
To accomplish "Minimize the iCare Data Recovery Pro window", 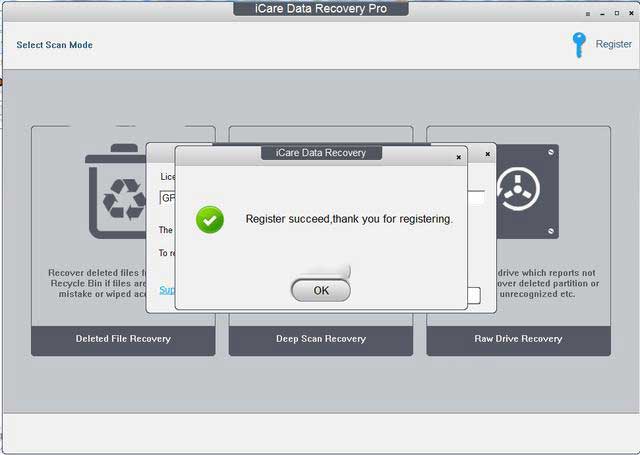I will point(602,14).
